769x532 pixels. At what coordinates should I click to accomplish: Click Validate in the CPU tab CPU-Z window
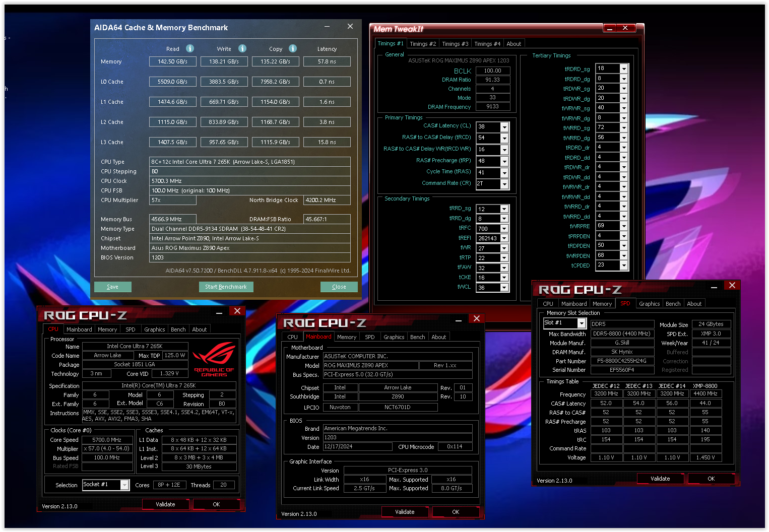pos(165,504)
